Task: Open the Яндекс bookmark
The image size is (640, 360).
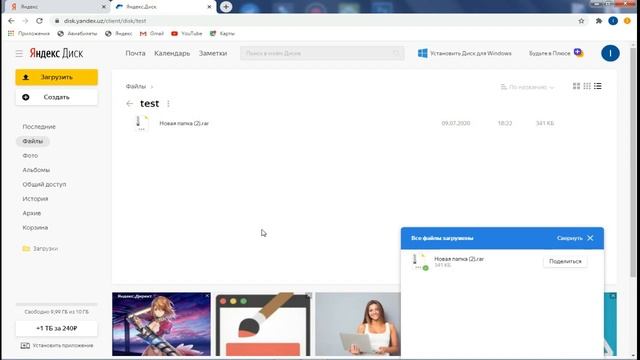Action: coord(119,33)
